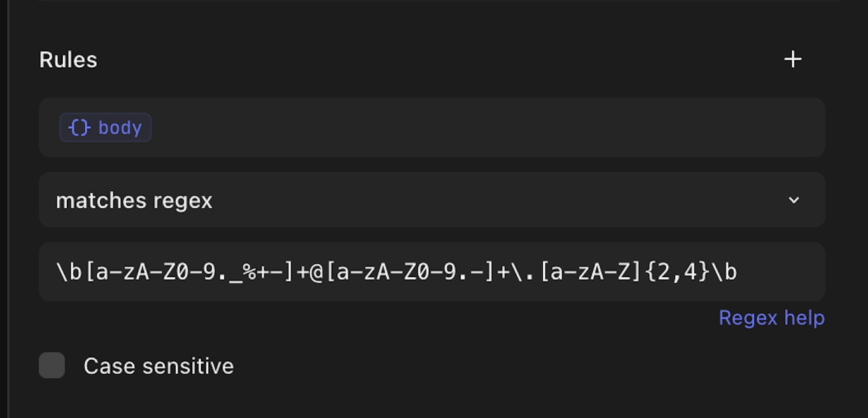Open the Regex help link
The image size is (868, 418).
click(x=771, y=318)
